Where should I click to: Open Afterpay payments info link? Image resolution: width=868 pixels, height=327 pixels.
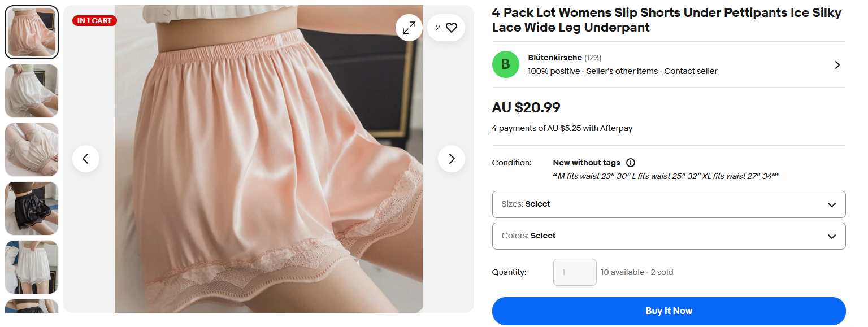coord(562,128)
